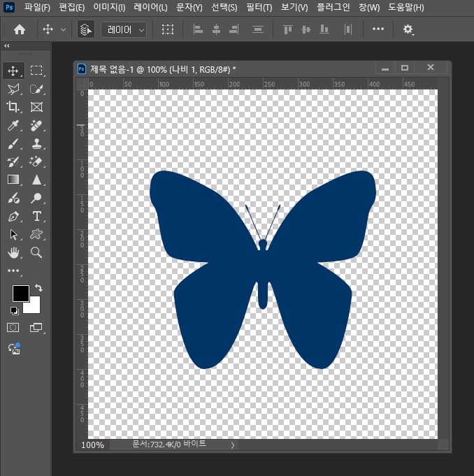474x476 pixels.
Task: Toggle Quick Mask mode
Action: tap(13, 328)
